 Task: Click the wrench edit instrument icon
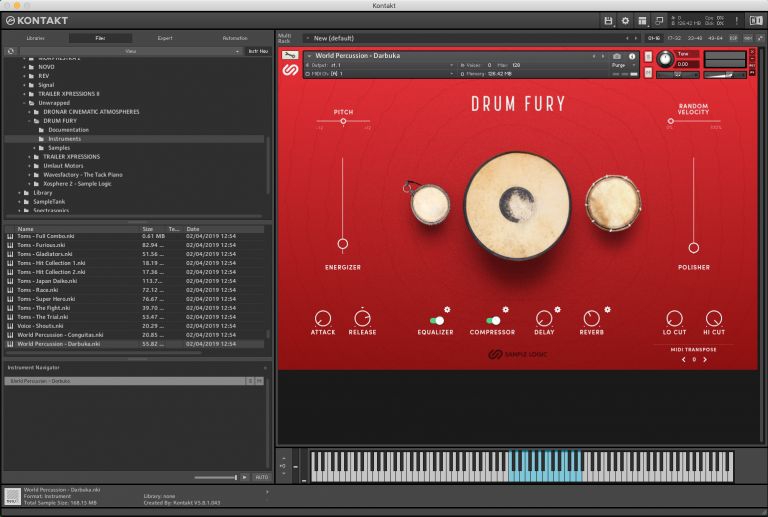289,55
